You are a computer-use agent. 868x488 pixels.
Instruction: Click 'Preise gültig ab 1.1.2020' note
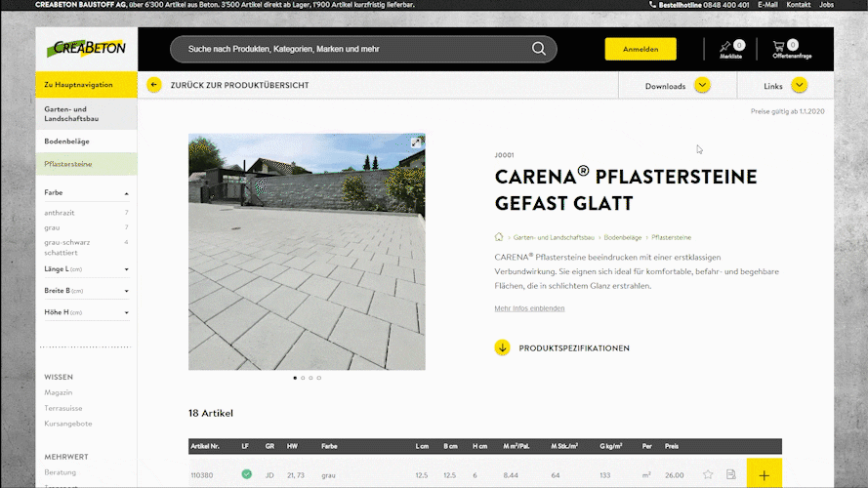coord(787,111)
